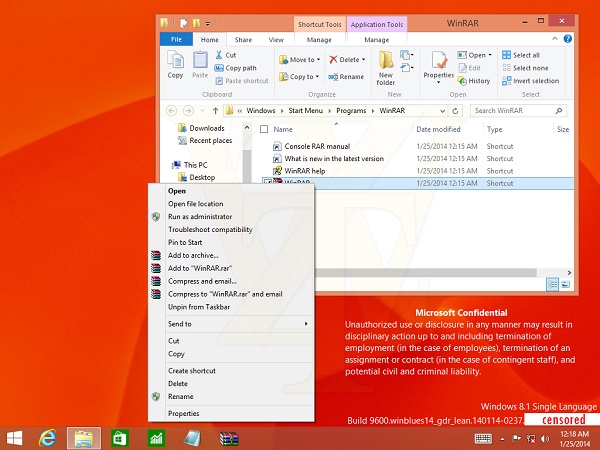600x450 pixels.
Task: Click the Invert selection button
Action: pyautogui.click(x=530, y=81)
